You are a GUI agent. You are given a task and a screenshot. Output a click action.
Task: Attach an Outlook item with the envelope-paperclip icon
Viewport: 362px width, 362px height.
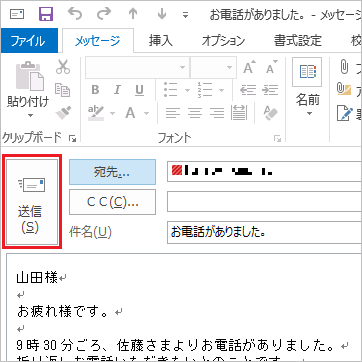(344, 90)
